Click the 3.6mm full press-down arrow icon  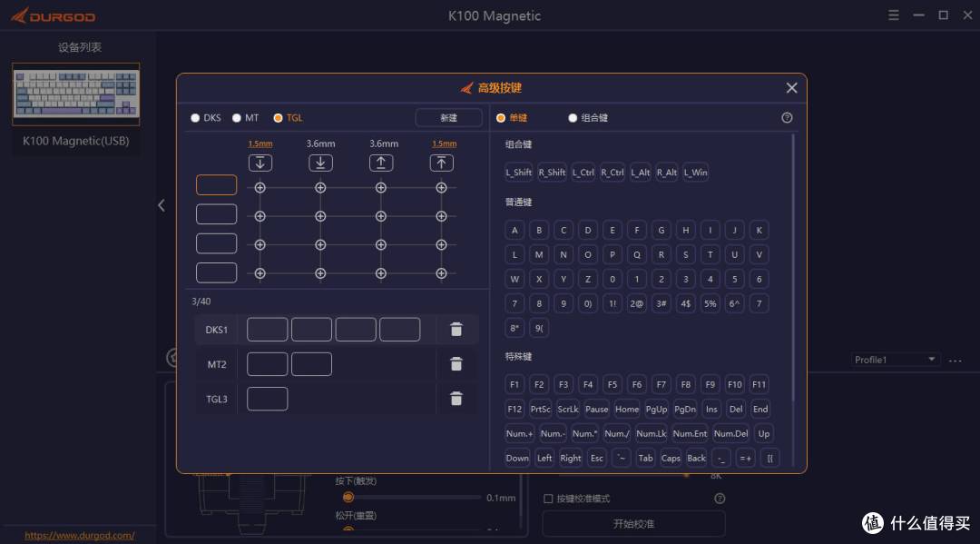[320, 163]
